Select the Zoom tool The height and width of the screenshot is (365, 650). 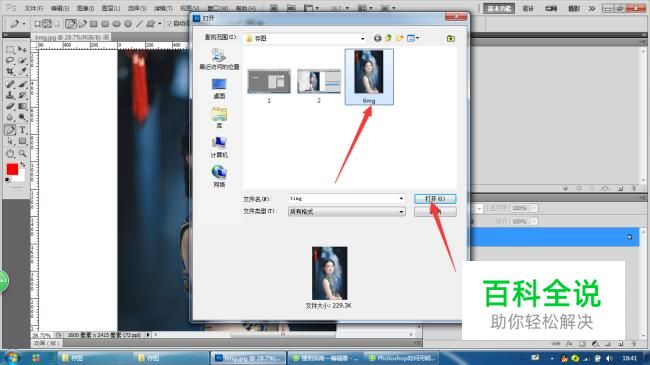click(x=22, y=153)
